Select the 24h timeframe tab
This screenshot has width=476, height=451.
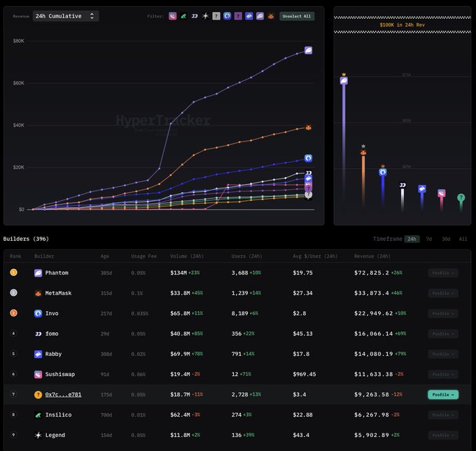pos(412,239)
